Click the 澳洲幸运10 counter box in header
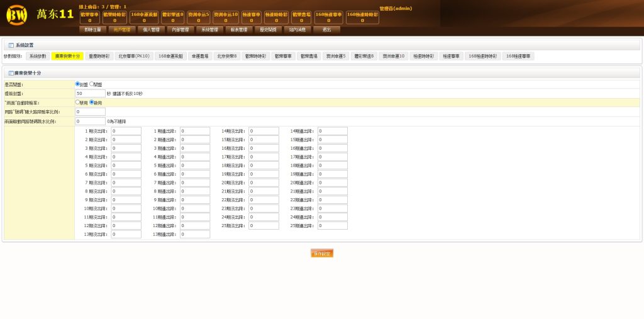The image size is (644, 319). click(x=226, y=17)
